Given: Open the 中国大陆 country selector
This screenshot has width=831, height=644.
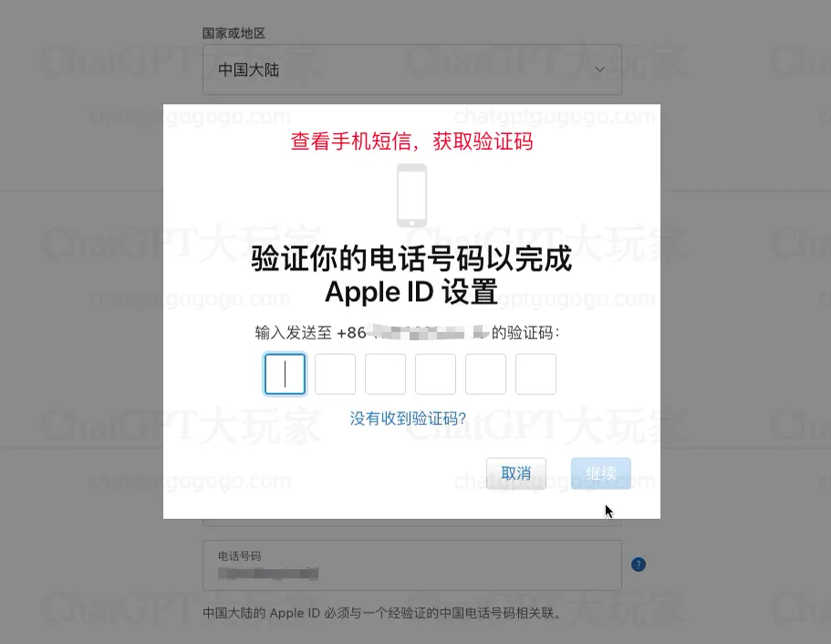Looking at the screenshot, I should coord(411,69).
